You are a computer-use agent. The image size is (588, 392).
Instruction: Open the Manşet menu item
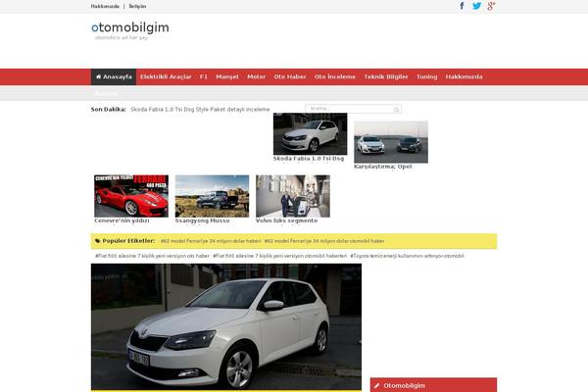coord(227,76)
